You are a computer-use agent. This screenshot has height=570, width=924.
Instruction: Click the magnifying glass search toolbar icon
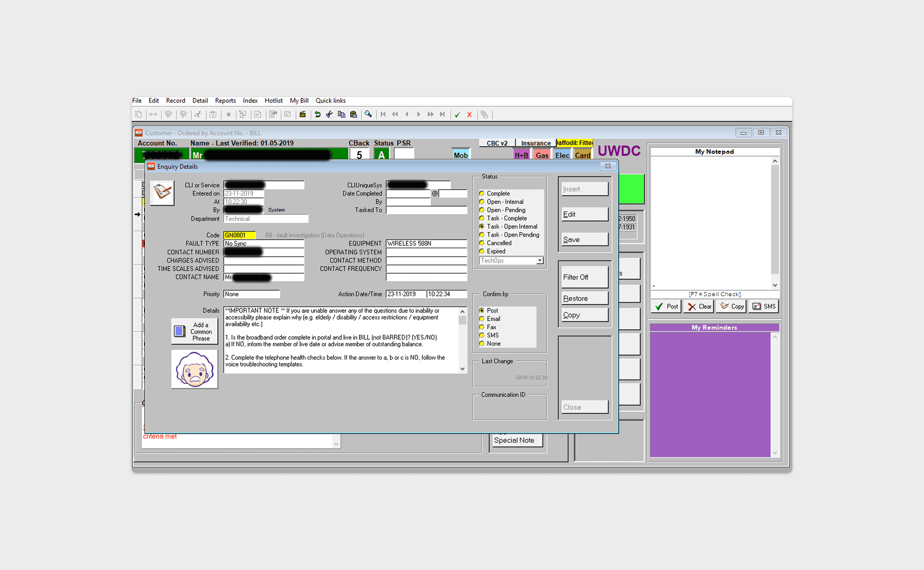point(368,114)
